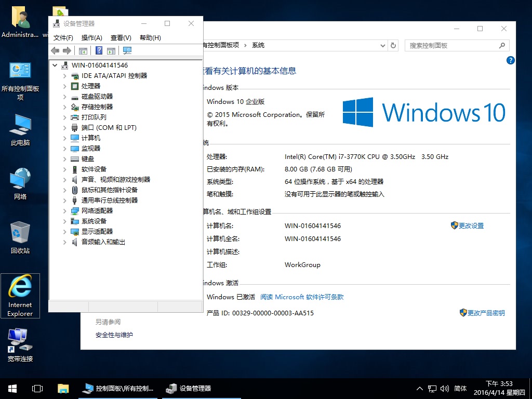Viewport: 532px width, 399px height.
Task: Click the action pane toolbar icon
Action: tap(111, 50)
